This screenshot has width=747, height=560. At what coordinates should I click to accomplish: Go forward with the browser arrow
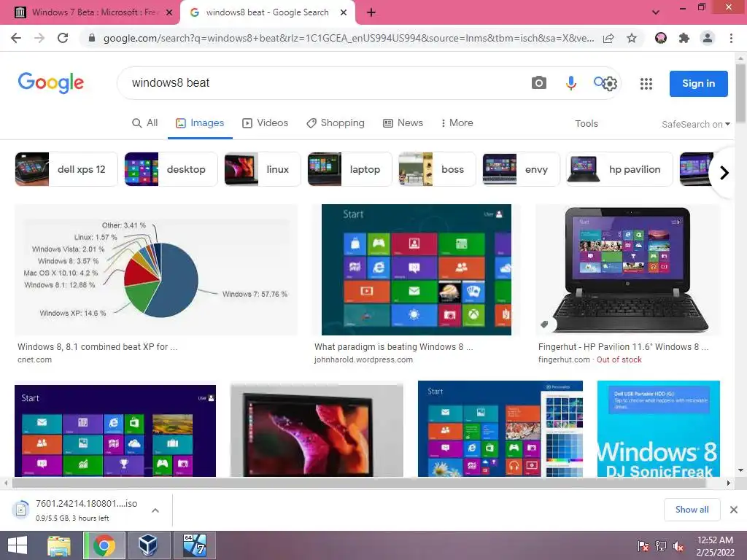[39, 38]
